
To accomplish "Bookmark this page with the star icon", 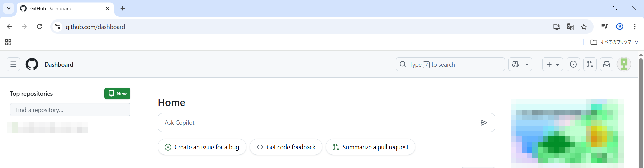I will point(584,27).
